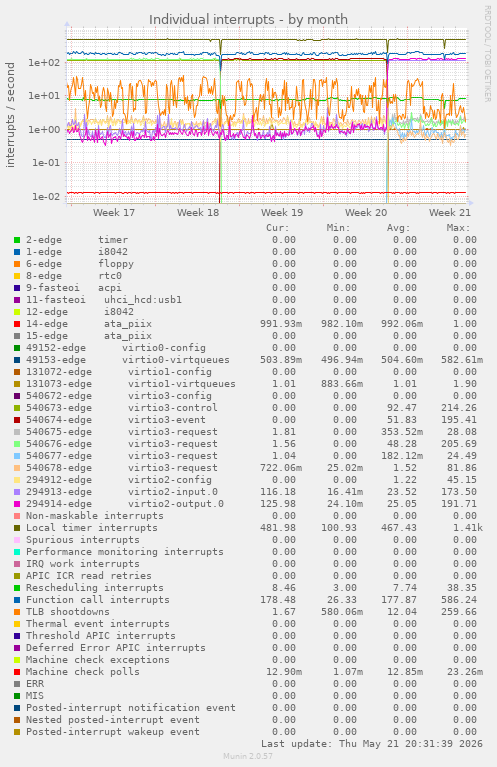
Task: Click the Week 21 x-axis label
Action: [450, 213]
